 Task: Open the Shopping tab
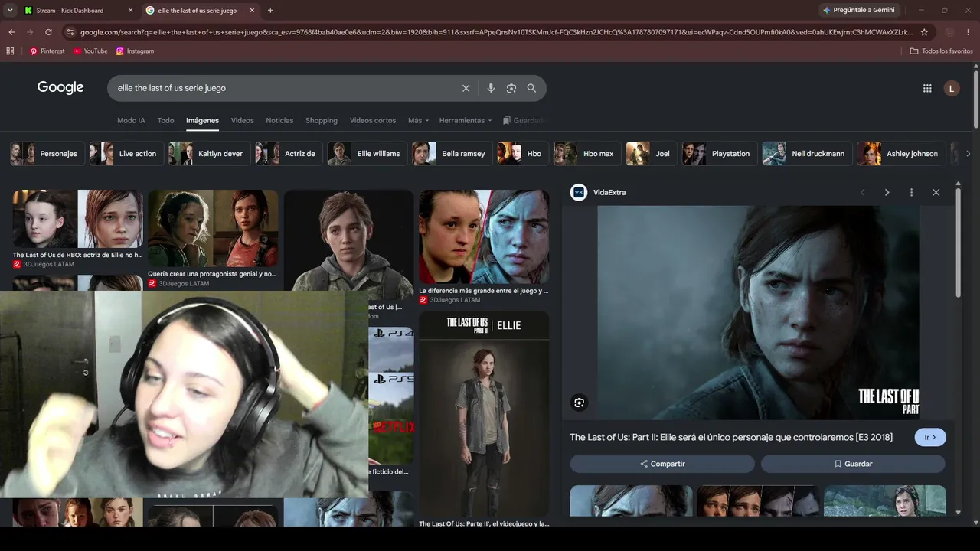(x=322, y=120)
